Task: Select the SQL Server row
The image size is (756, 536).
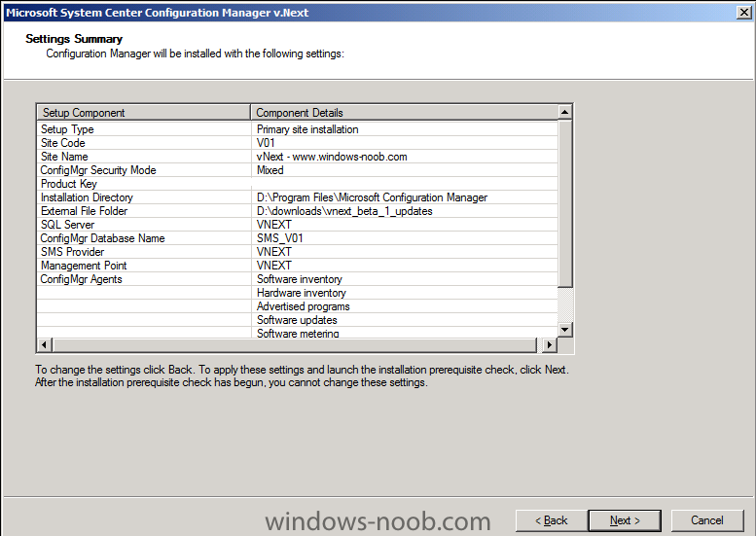Action: [298, 225]
